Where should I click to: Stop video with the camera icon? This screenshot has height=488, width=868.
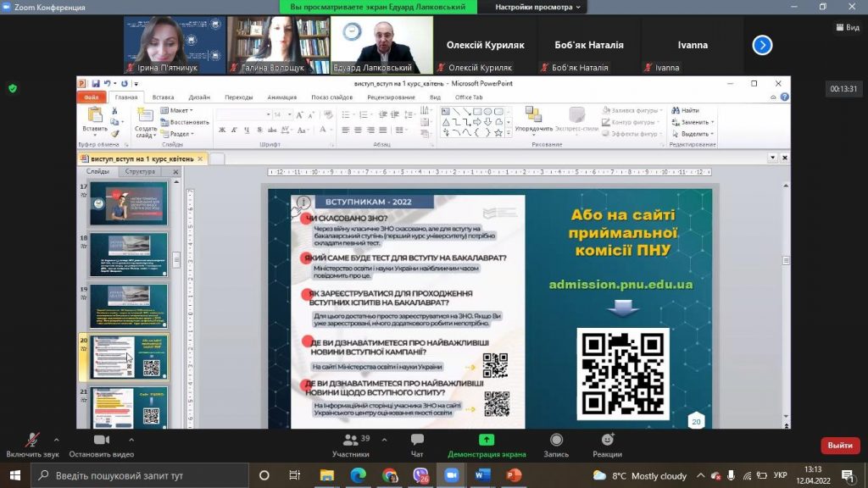coord(102,440)
